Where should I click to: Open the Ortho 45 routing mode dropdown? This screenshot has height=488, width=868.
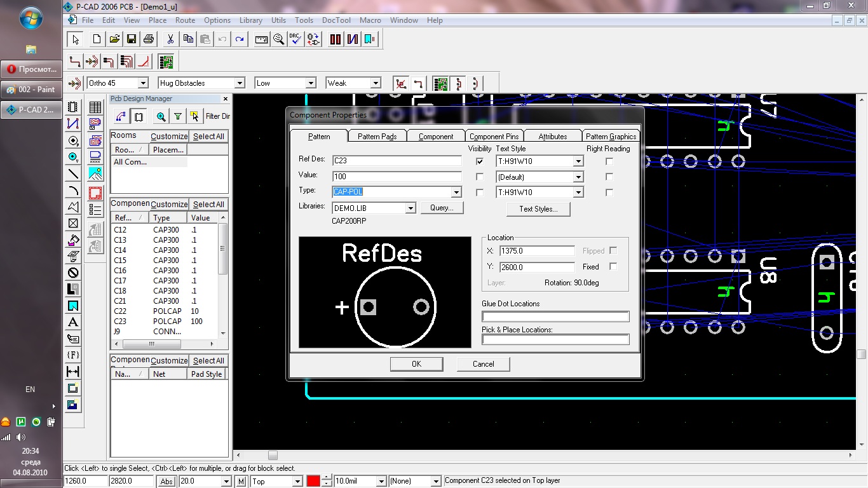143,83
